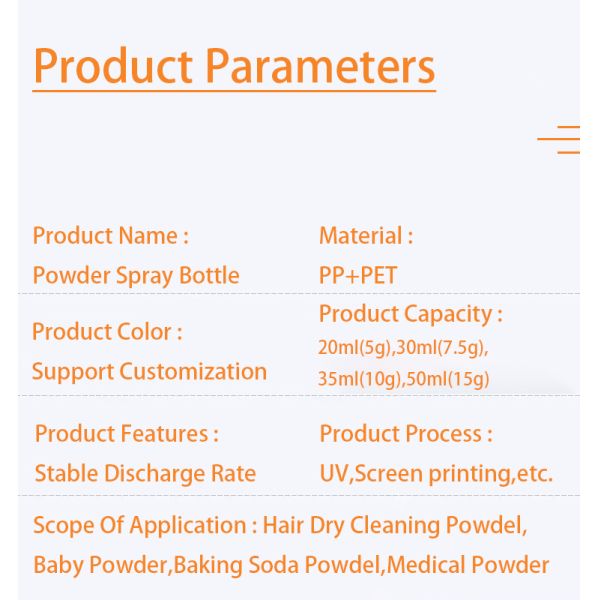This screenshot has height=600, width=600.
Task: Click the "UV,Screen printing,etc." text
Action: coord(436,474)
